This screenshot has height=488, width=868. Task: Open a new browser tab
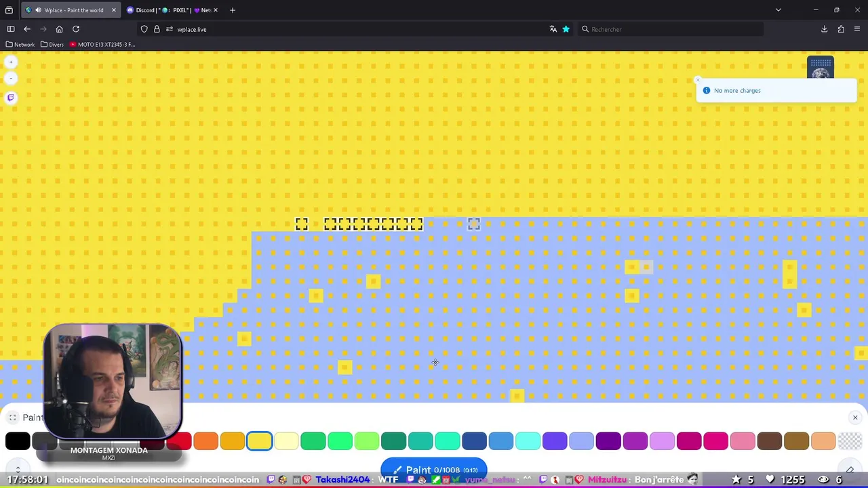(x=233, y=10)
